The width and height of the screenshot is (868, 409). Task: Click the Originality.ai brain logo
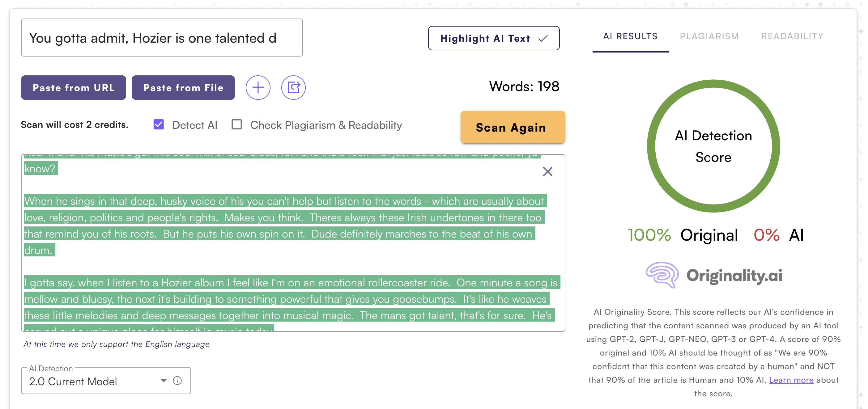(662, 275)
